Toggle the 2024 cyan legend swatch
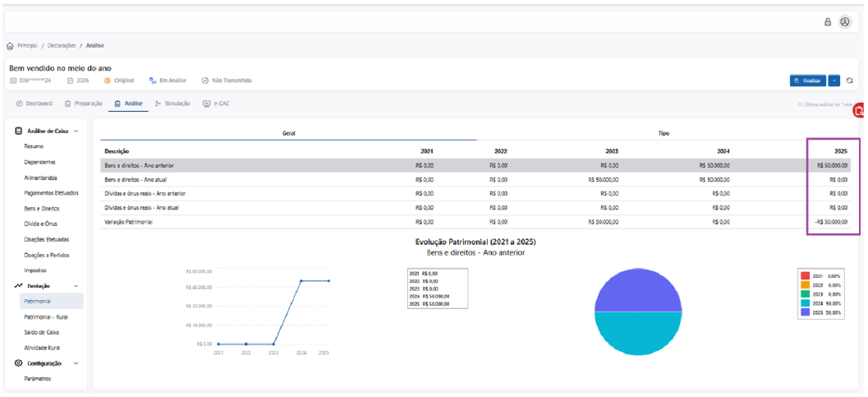868x397 pixels. point(806,303)
